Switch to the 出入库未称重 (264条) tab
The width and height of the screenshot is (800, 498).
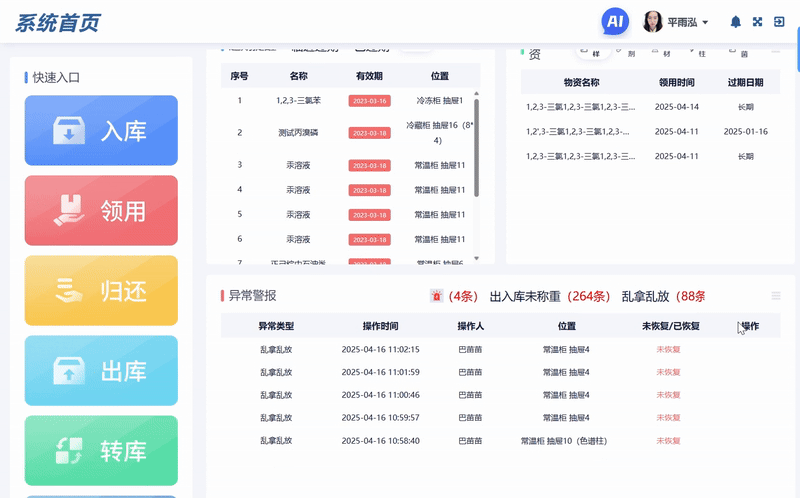tap(549, 296)
